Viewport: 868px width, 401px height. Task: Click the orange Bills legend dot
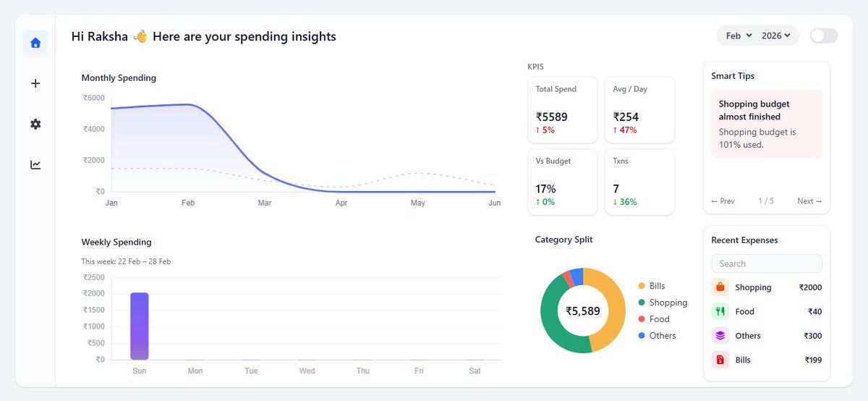642,286
